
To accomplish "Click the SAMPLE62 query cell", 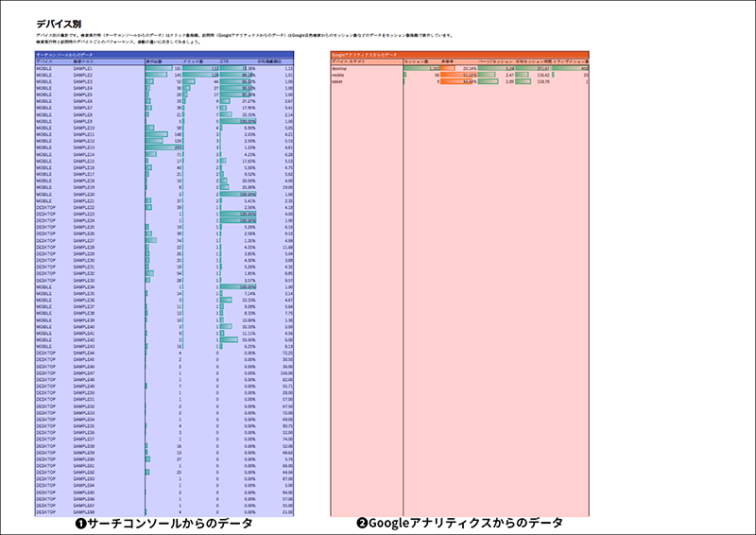I will 84,473.
